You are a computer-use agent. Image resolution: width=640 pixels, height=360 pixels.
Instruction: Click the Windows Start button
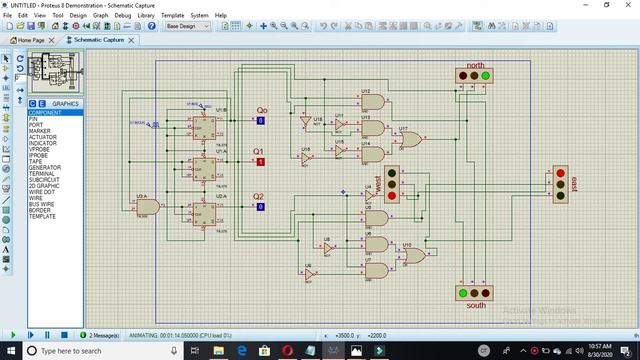(x=11, y=351)
